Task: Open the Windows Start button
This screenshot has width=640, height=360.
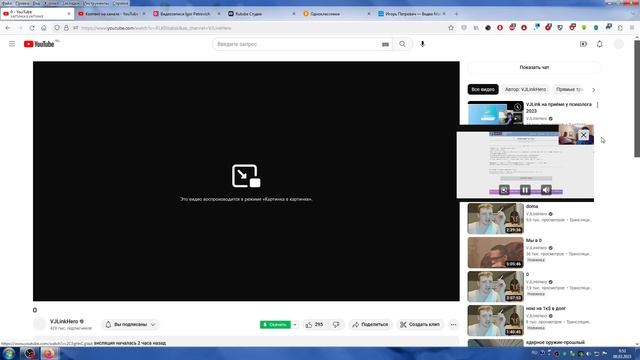Action: click(x=9, y=353)
